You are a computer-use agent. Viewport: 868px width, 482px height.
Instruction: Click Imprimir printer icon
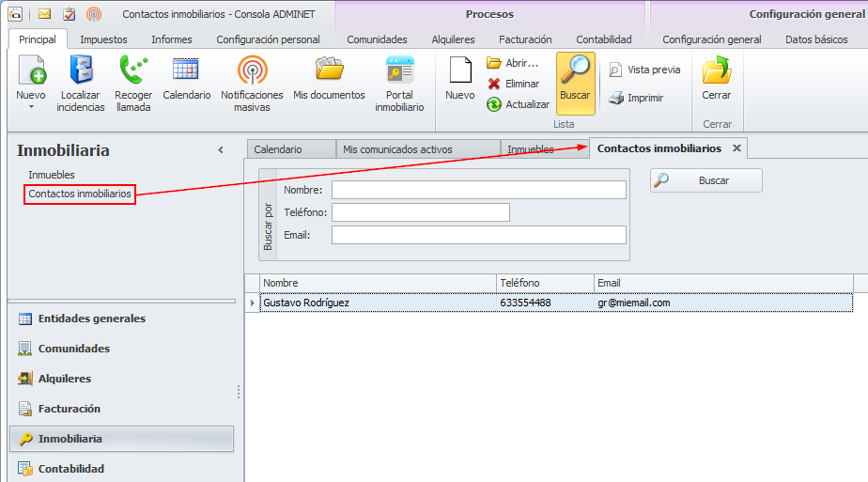(x=616, y=98)
